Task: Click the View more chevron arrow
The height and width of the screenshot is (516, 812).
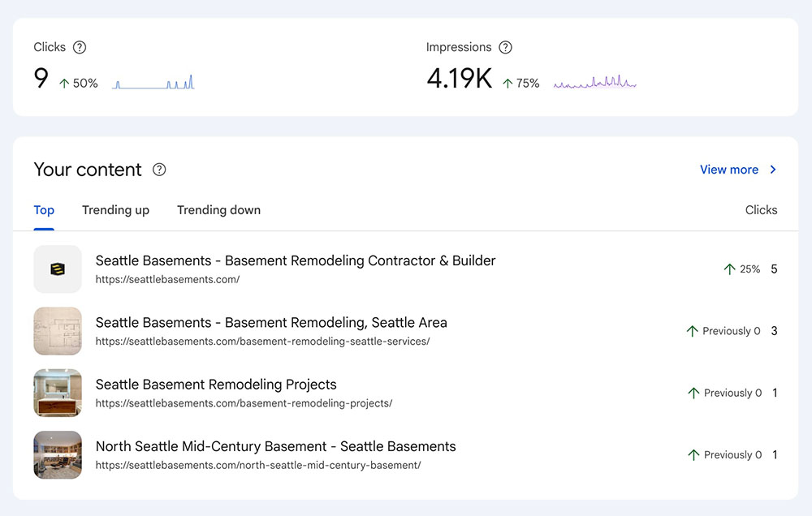Action: pos(773,170)
